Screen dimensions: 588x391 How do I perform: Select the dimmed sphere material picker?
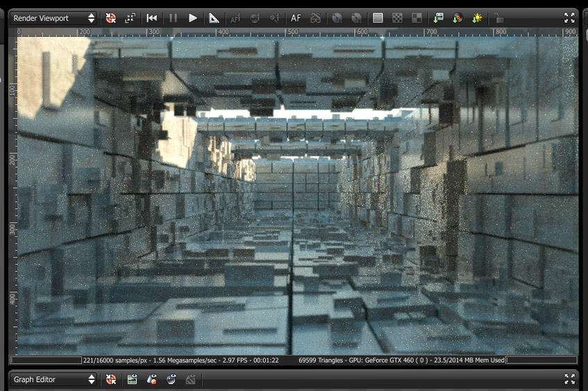point(255,18)
